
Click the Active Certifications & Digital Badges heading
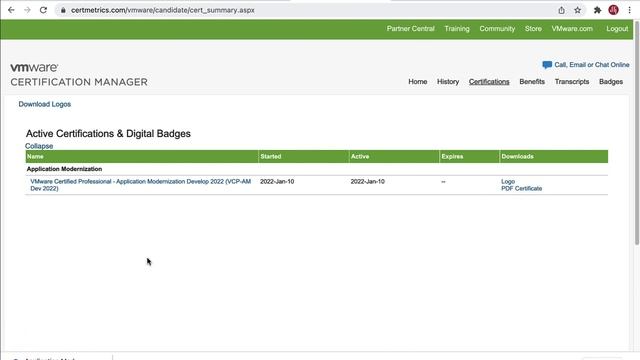click(108, 133)
